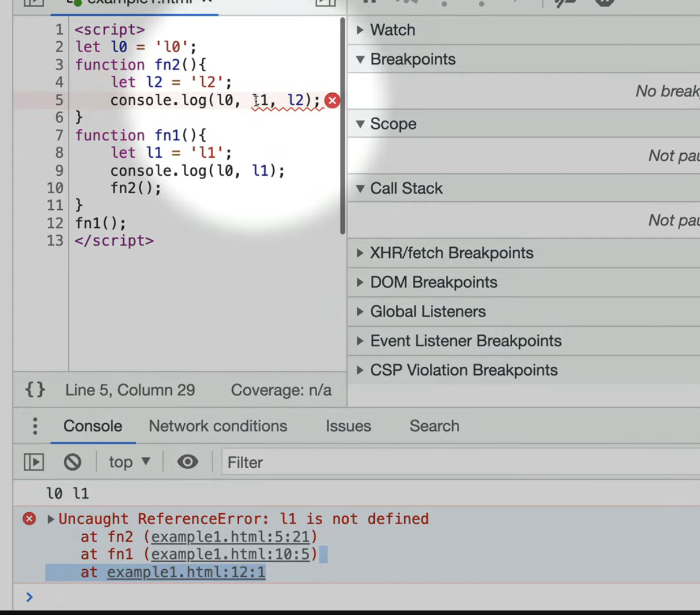Screen dimensions: 700x615
Task: Expand DOM Breakpoints section
Action: 360,283
